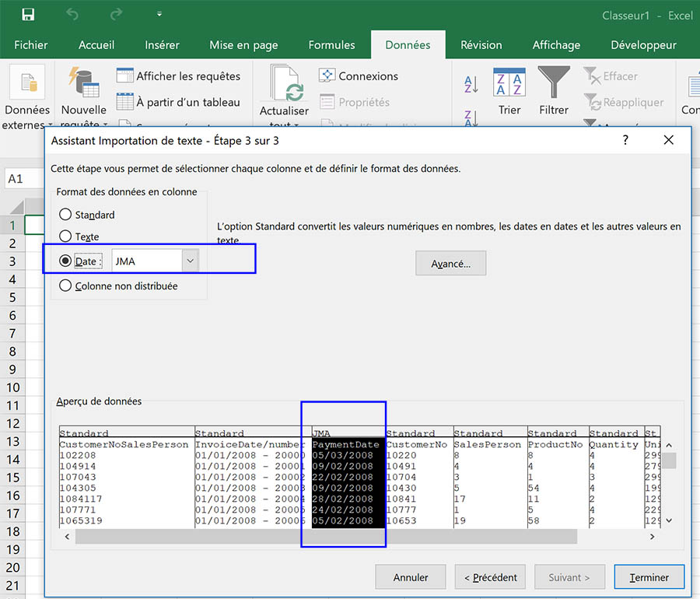Open the Quick Access Toolbar customize arrow
Viewport: 700px width, 599px height.
pyautogui.click(x=159, y=15)
